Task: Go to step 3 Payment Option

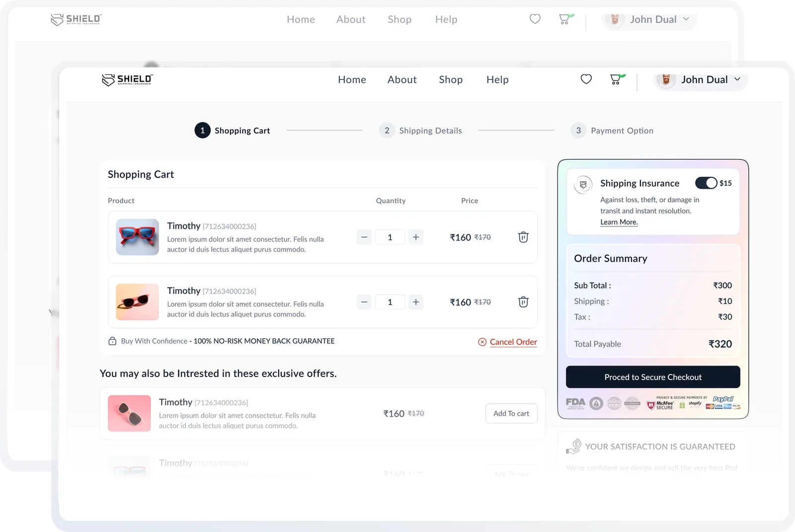Action: pyautogui.click(x=612, y=130)
